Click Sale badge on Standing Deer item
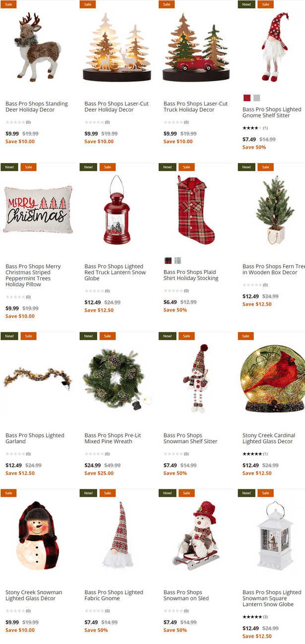The height and width of the screenshot is (644, 305). coord(8,4)
